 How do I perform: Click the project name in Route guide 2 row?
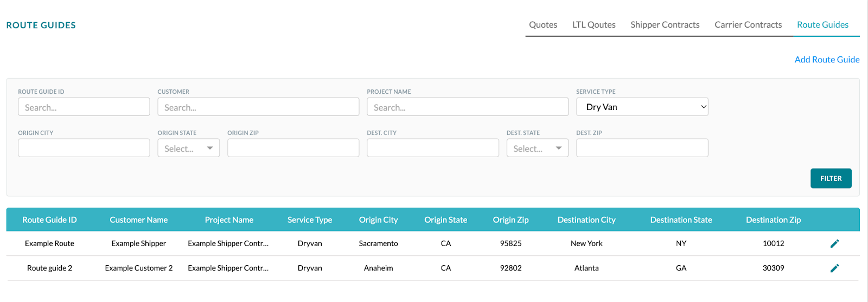tap(228, 268)
